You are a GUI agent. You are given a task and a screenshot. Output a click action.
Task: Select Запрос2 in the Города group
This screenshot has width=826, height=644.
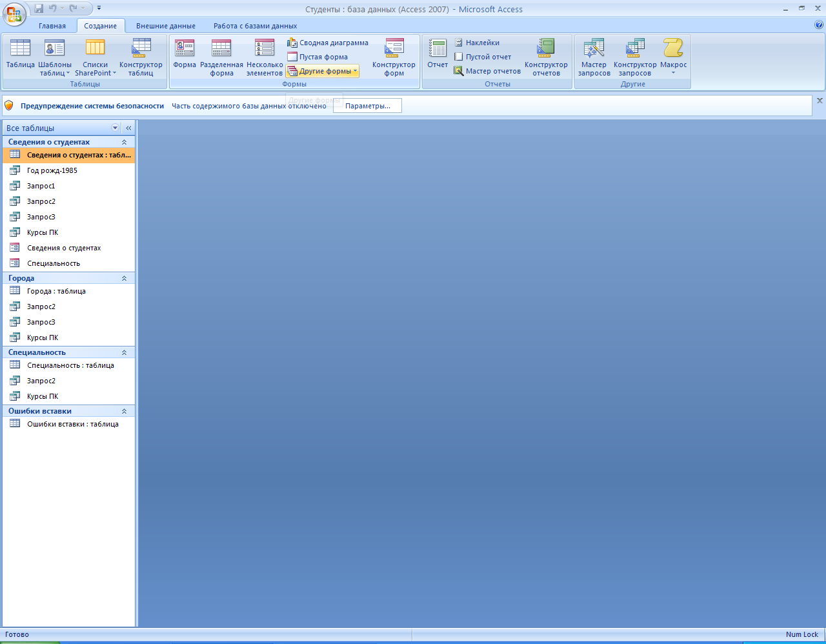coord(69,307)
